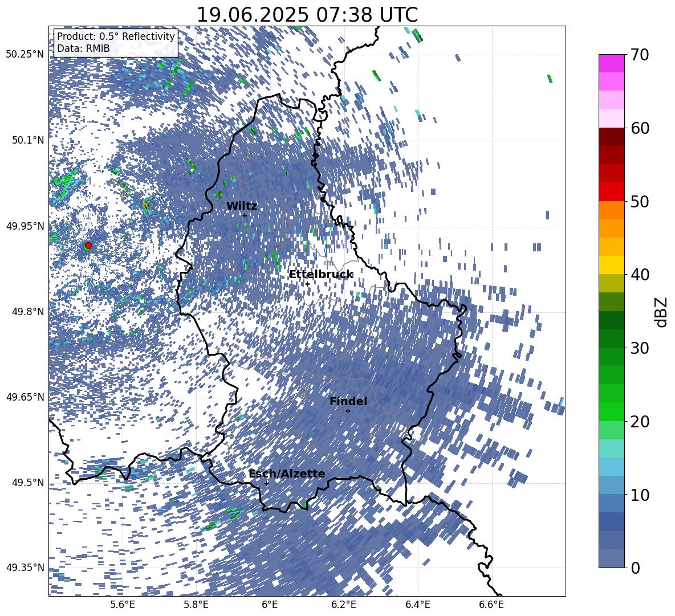
Task: Click the 60 tick on colorbar
Action: (x=640, y=128)
